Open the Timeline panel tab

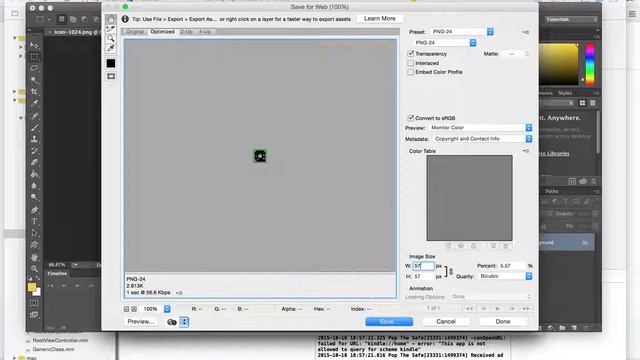pyautogui.click(x=57, y=273)
